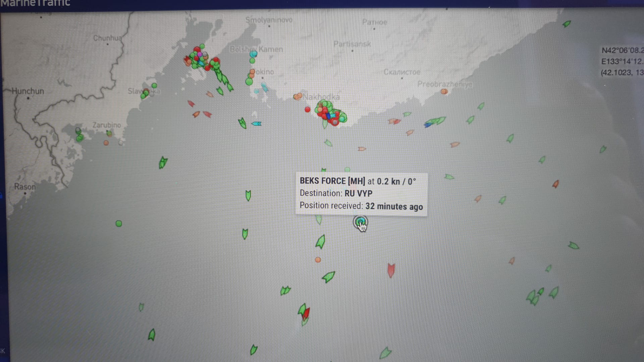Click the MarineTraffic logo
This screenshot has width=644, height=362.
point(35,3)
